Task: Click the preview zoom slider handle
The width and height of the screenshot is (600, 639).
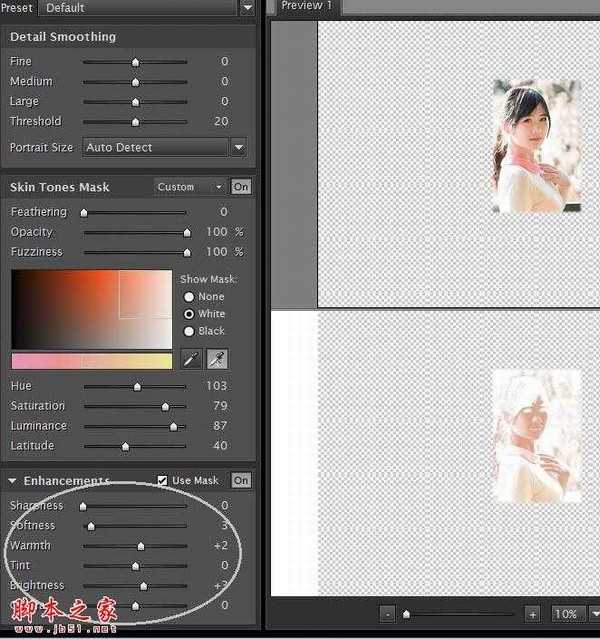Action: 406,613
